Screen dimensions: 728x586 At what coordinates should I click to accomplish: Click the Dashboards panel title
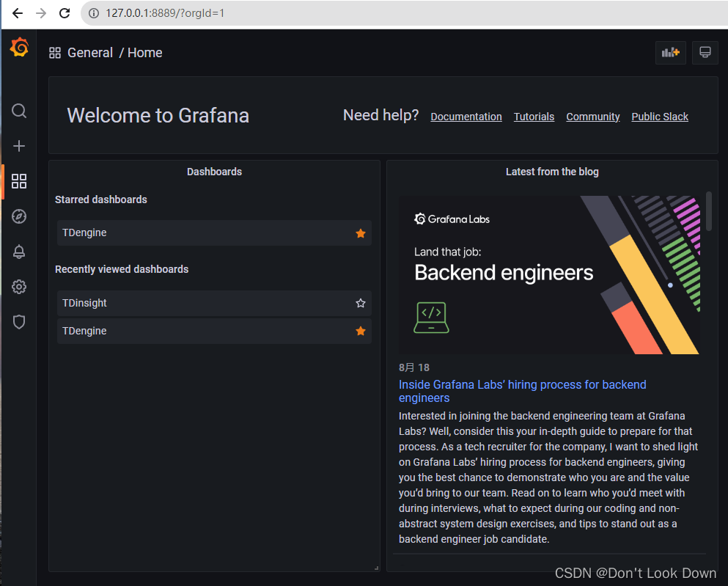214,172
